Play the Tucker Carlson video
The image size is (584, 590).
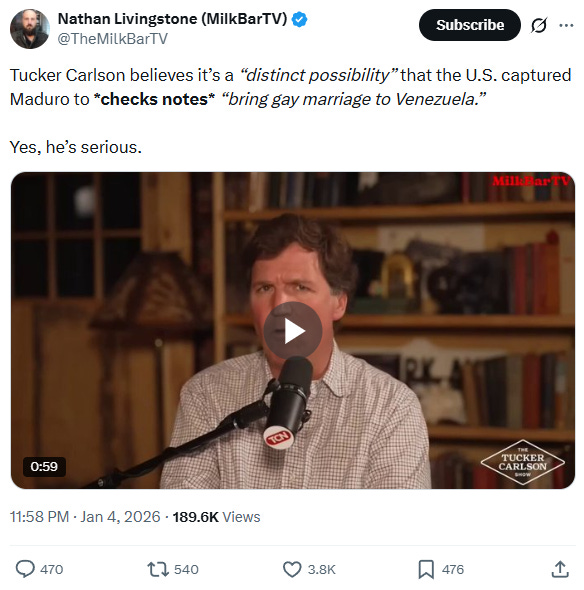293,331
